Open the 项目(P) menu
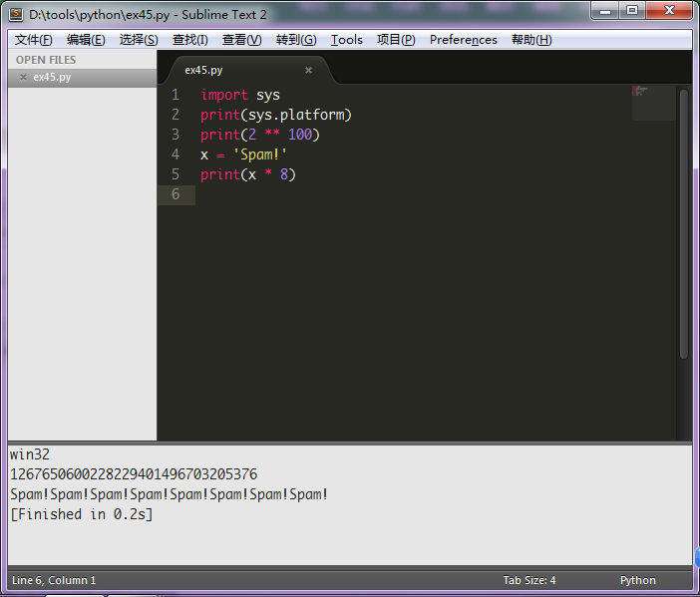This screenshot has height=597, width=700. [x=396, y=40]
